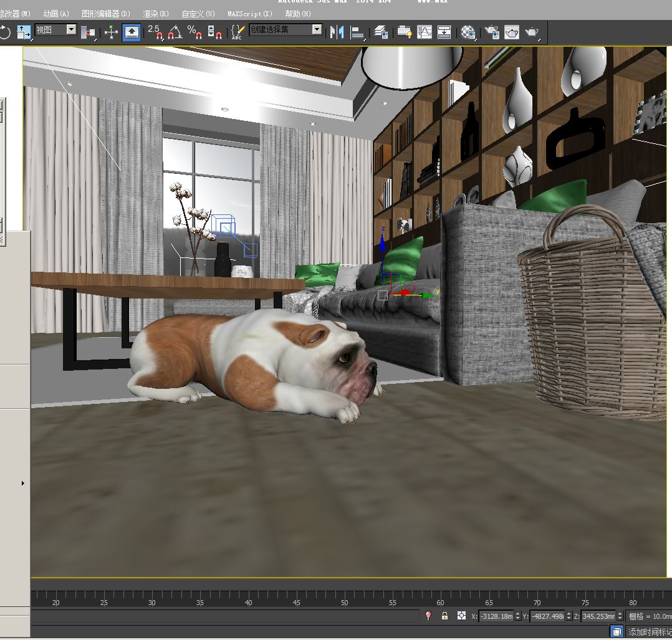Image resolution: width=672 pixels, height=640 pixels.
Task: Toggle Selection Lock padlock icon
Action: (x=444, y=616)
